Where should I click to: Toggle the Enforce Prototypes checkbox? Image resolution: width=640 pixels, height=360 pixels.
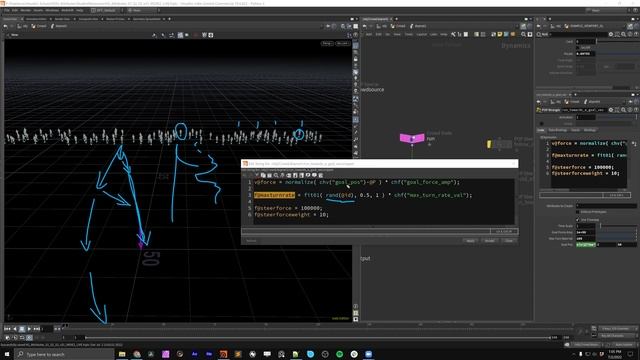(x=578, y=212)
